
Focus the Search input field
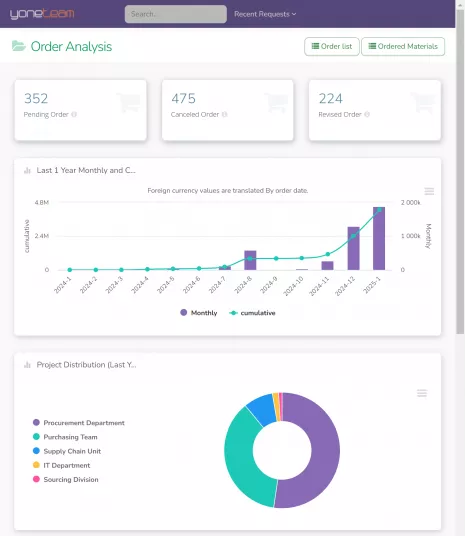(176, 14)
